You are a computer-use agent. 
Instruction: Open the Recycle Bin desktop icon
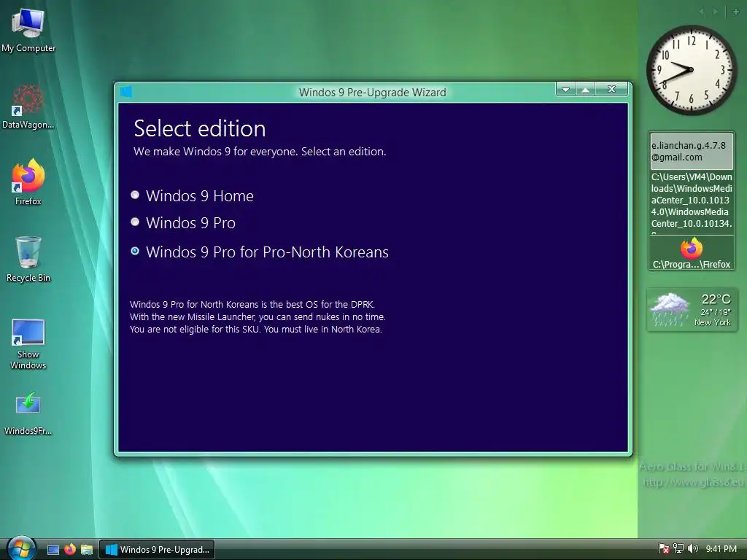[28, 260]
